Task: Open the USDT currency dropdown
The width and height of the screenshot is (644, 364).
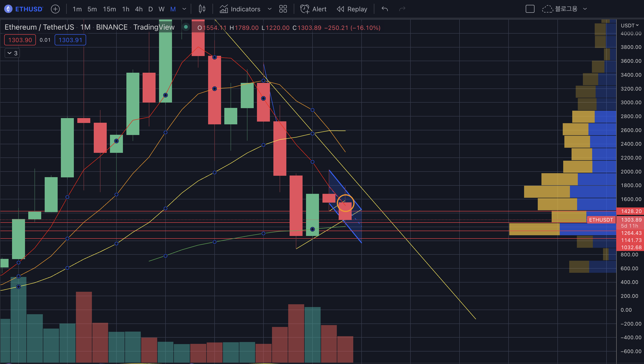Action: (629, 25)
